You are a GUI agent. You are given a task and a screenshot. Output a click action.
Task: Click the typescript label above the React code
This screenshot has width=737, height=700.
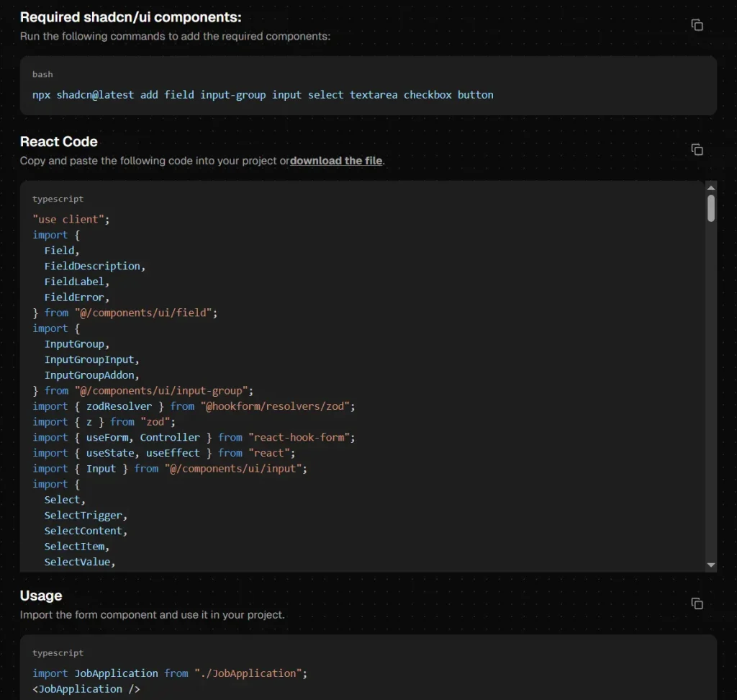pos(58,199)
